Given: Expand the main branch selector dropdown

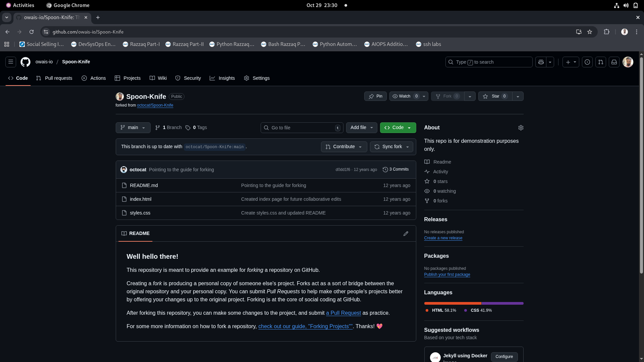Looking at the screenshot, I should (133, 128).
